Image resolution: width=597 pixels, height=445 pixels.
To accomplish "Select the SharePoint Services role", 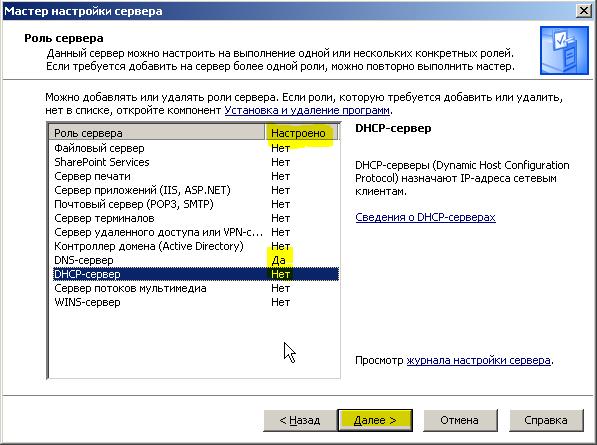I will [196, 162].
